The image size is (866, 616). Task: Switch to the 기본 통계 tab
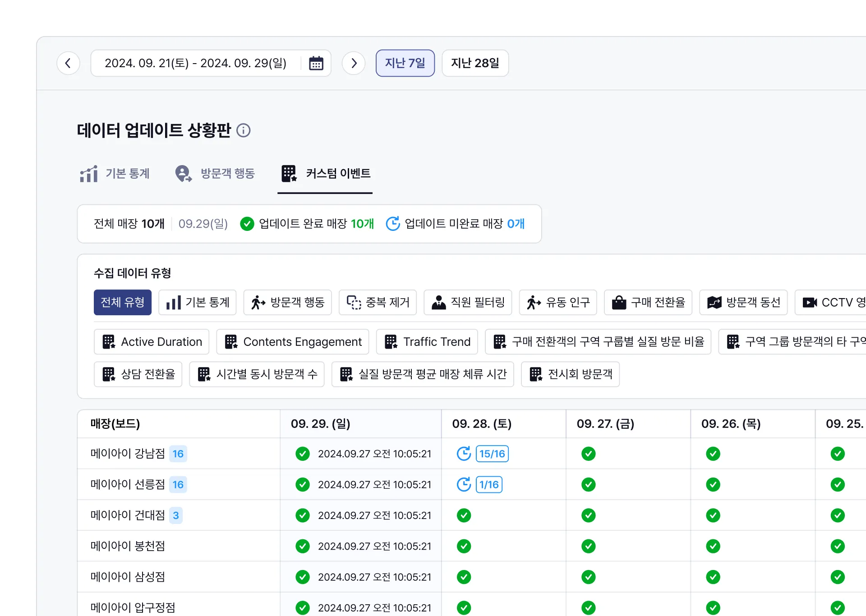pyautogui.click(x=115, y=174)
